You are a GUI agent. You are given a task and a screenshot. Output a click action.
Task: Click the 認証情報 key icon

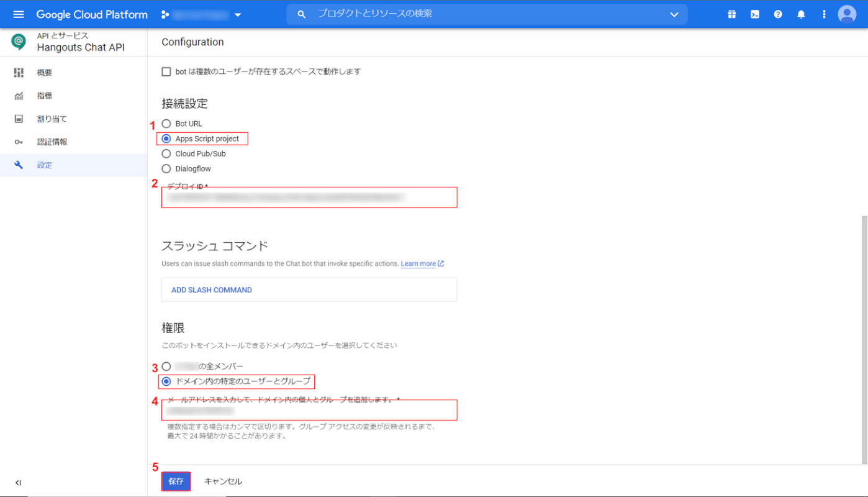[19, 142]
